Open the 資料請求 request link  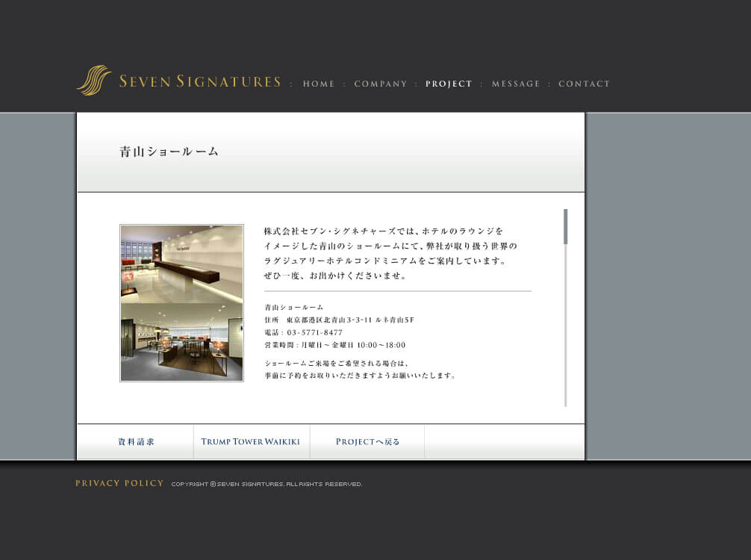pyautogui.click(x=136, y=442)
